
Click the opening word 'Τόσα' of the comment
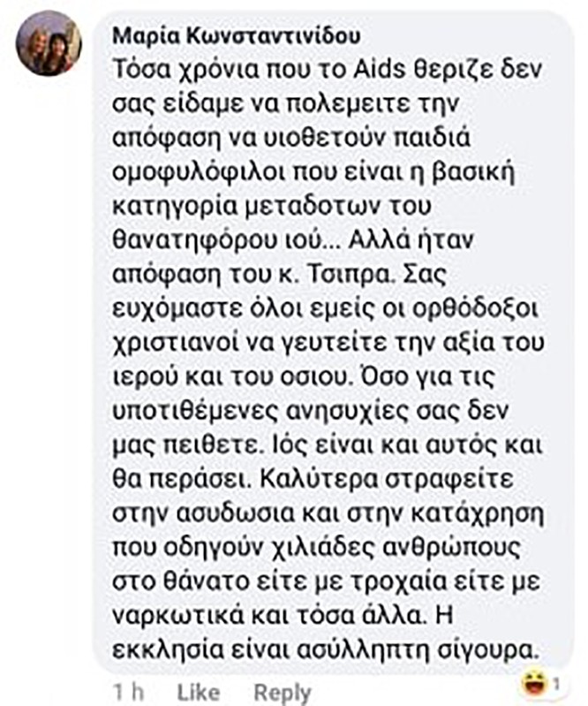[x=140, y=69]
